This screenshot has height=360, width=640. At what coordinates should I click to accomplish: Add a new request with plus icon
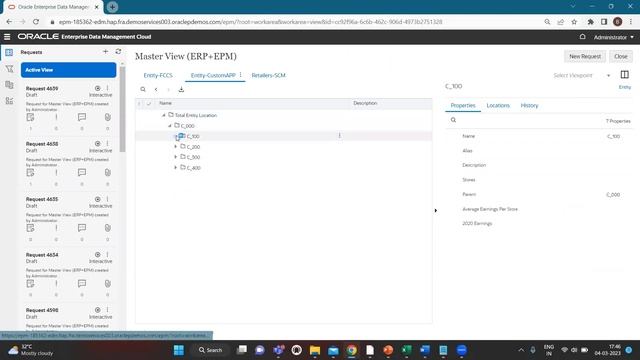pyautogui.click(x=105, y=51)
